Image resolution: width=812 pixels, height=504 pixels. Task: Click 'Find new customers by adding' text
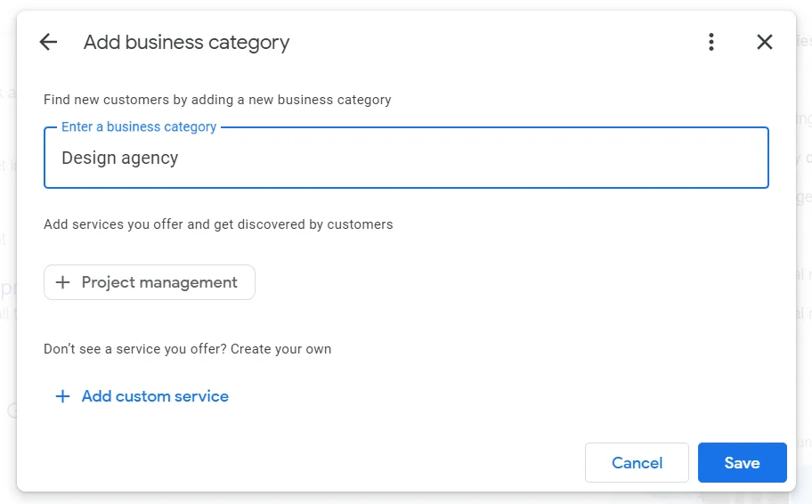[x=138, y=100]
